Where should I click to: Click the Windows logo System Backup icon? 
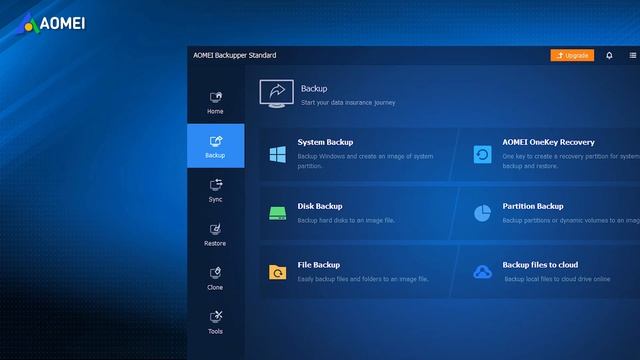[x=278, y=154]
